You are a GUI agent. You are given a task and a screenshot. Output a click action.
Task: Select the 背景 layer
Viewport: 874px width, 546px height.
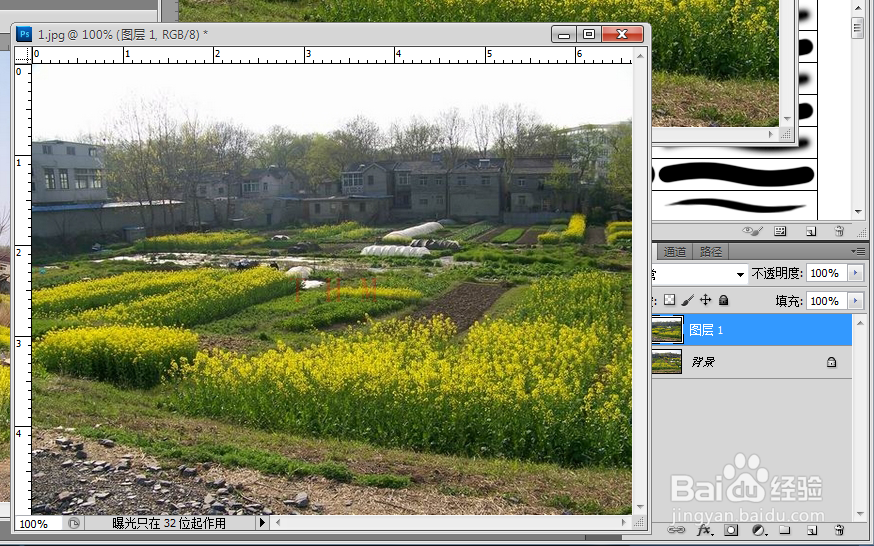[751, 362]
